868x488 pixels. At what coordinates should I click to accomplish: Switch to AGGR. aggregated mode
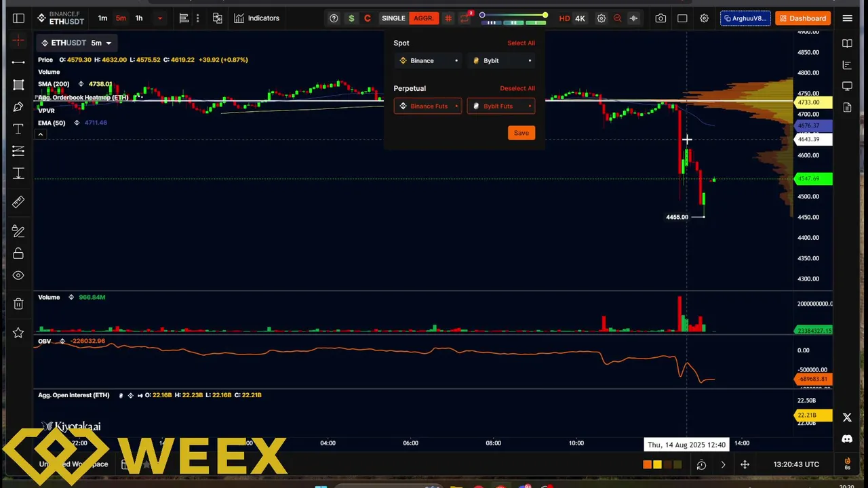tap(423, 18)
